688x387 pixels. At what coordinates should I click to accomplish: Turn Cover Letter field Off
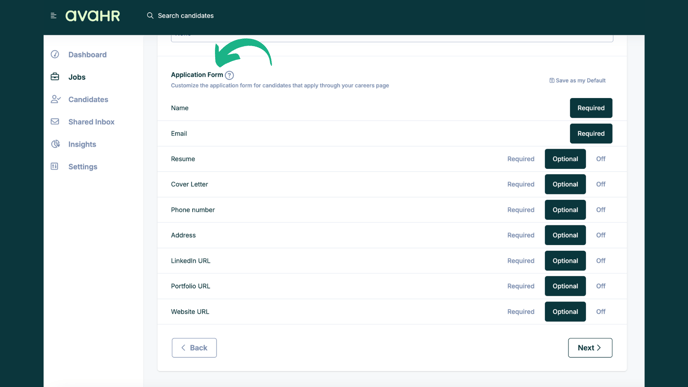pos(601,184)
